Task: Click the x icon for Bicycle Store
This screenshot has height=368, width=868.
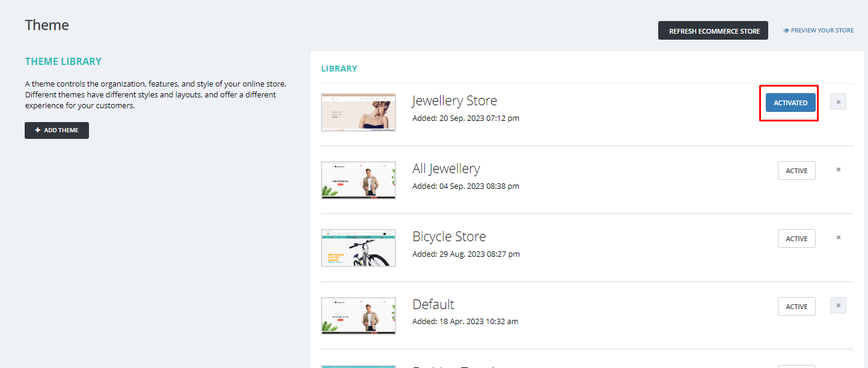Action: (838, 238)
